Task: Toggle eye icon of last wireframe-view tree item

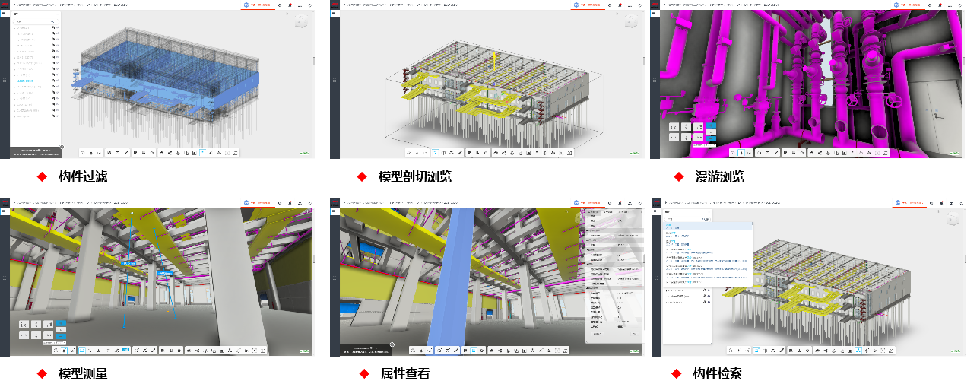Action: click(54, 116)
